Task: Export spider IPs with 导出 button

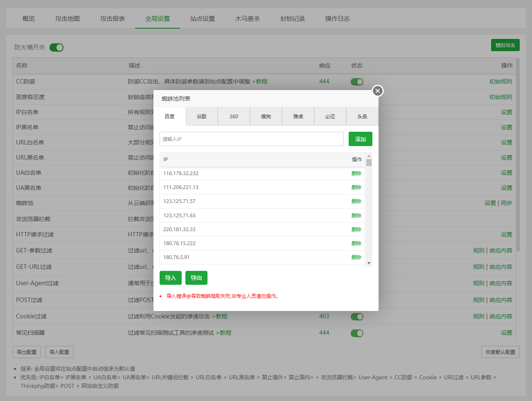Action: click(196, 278)
